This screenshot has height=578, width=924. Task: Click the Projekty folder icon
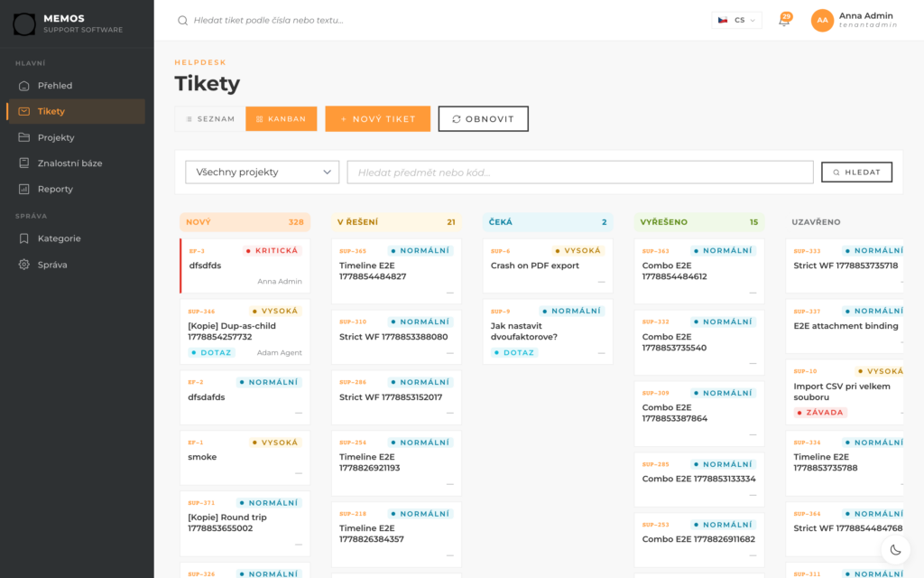point(24,137)
